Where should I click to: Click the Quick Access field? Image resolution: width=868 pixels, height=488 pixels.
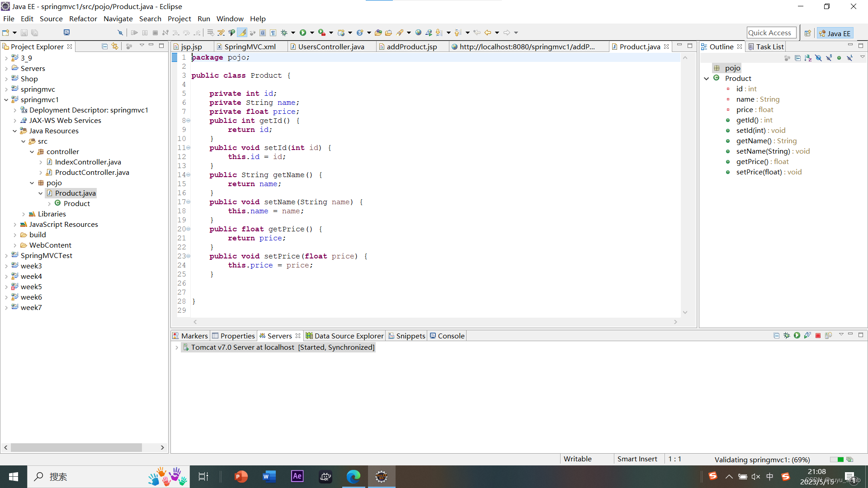771,32
